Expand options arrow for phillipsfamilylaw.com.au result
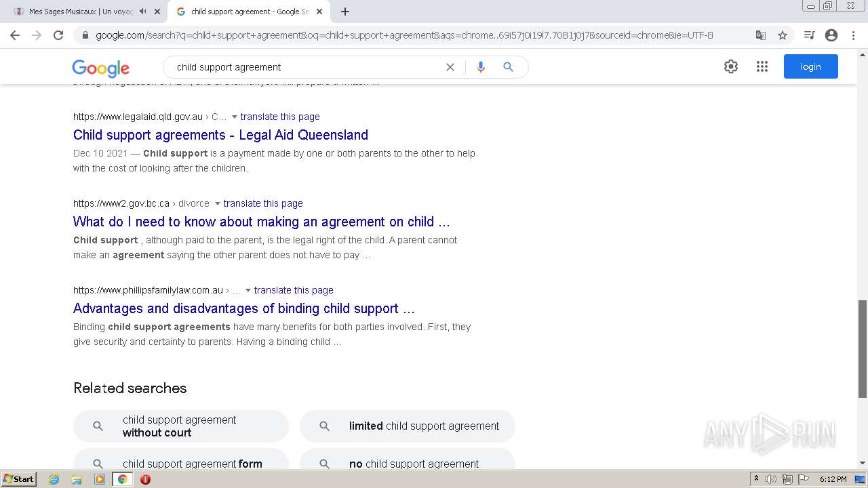 pos(248,291)
